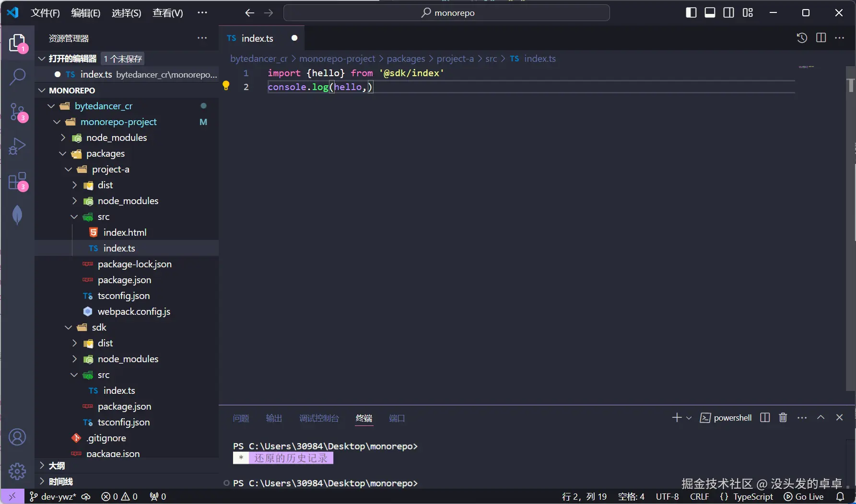Open Explorer panel more actions

click(x=202, y=38)
